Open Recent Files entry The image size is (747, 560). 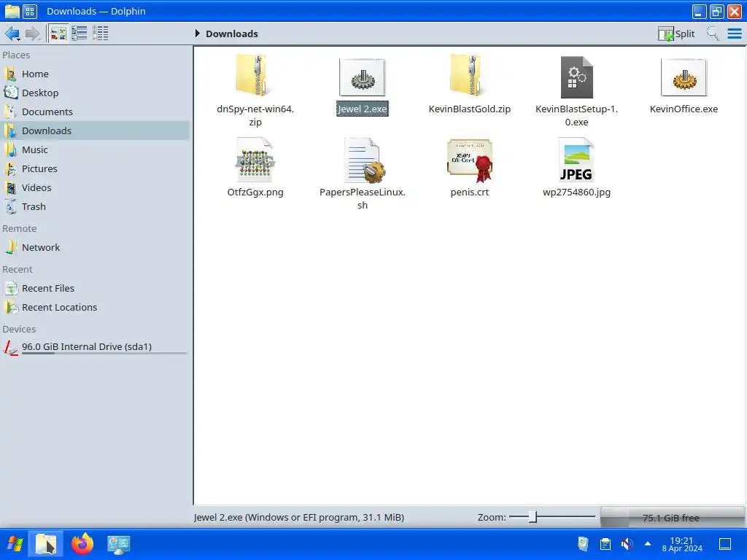[96, 289]
